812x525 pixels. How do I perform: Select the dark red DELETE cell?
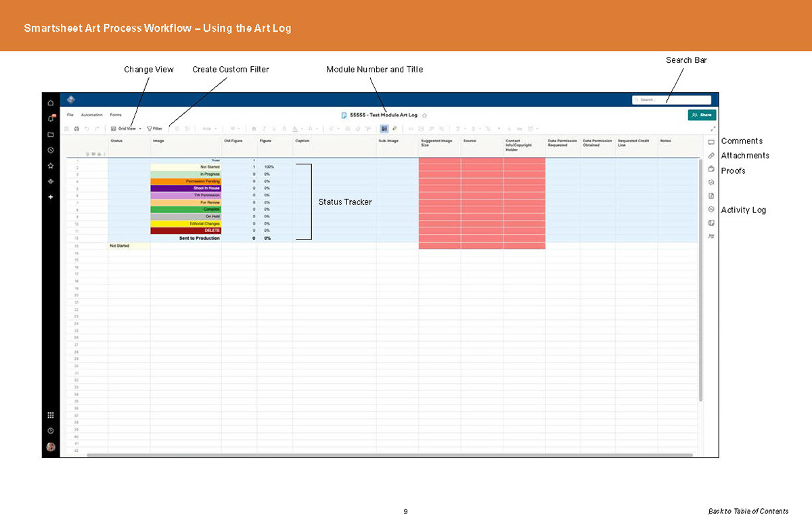186,231
